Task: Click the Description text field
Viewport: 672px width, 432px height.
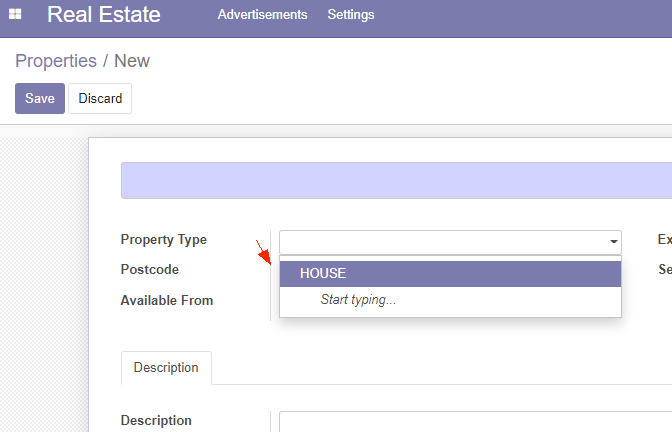Action: pyautogui.click(x=475, y=422)
